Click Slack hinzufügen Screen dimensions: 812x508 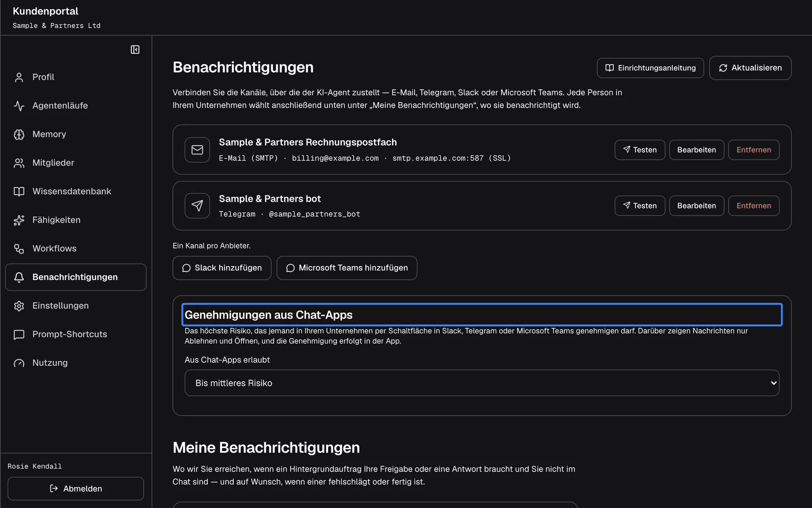(x=222, y=268)
